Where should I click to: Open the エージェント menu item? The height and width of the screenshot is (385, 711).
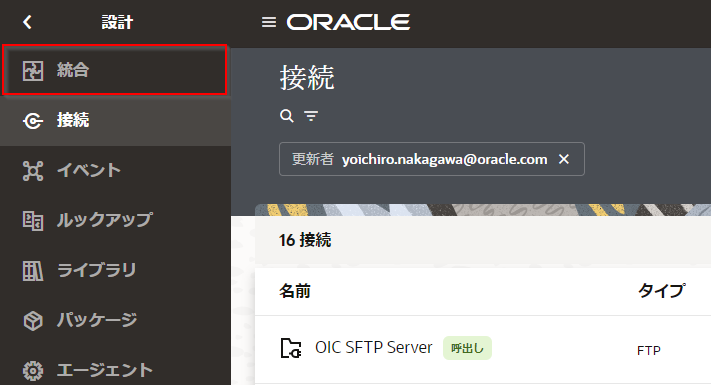(115, 370)
